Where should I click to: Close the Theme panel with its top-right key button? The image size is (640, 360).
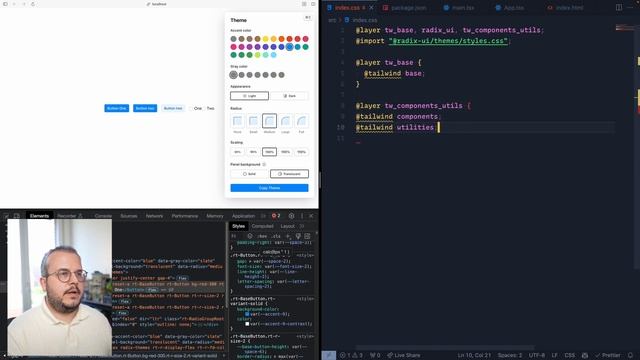tap(308, 18)
